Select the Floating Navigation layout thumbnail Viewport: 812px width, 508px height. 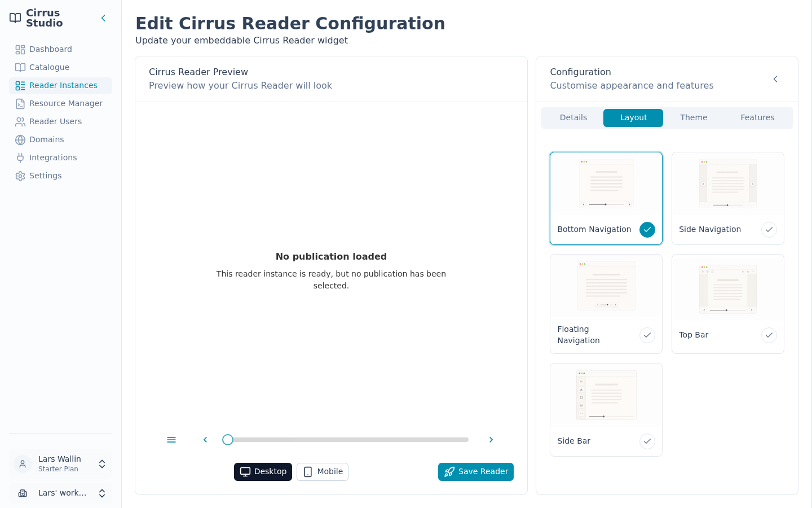[x=606, y=286]
